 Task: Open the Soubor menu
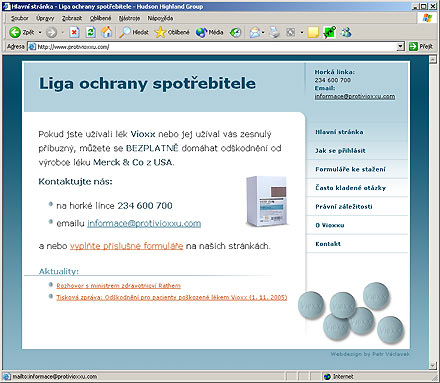[x=20, y=18]
